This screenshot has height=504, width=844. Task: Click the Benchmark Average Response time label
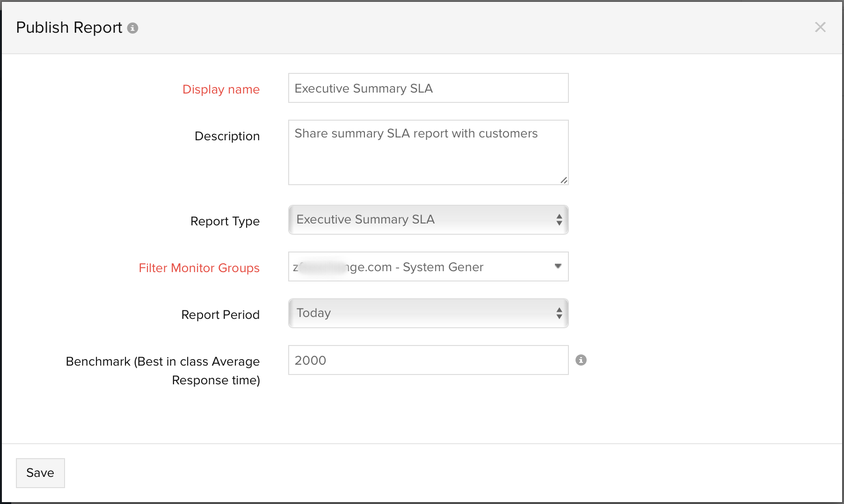pyautogui.click(x=163, y=370)
